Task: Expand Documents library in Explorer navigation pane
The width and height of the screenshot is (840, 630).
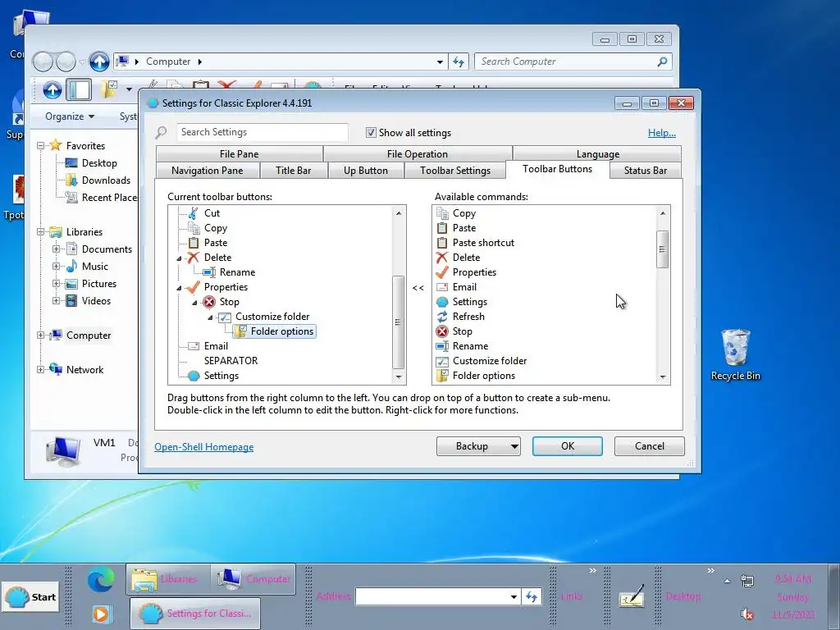Action: (x=57, y=249)
